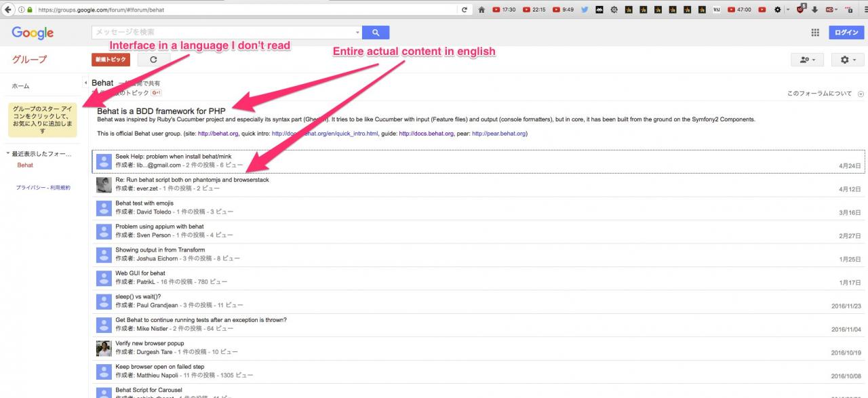The image size is (868, 398).
Task: Open the membership people dropdown
Action: click(x=807, y=60)
